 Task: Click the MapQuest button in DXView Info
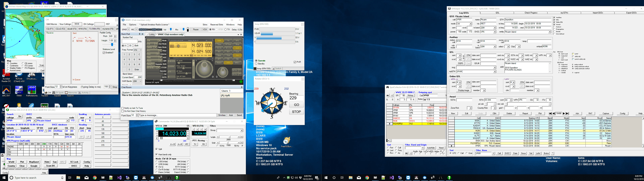[34, 162]
